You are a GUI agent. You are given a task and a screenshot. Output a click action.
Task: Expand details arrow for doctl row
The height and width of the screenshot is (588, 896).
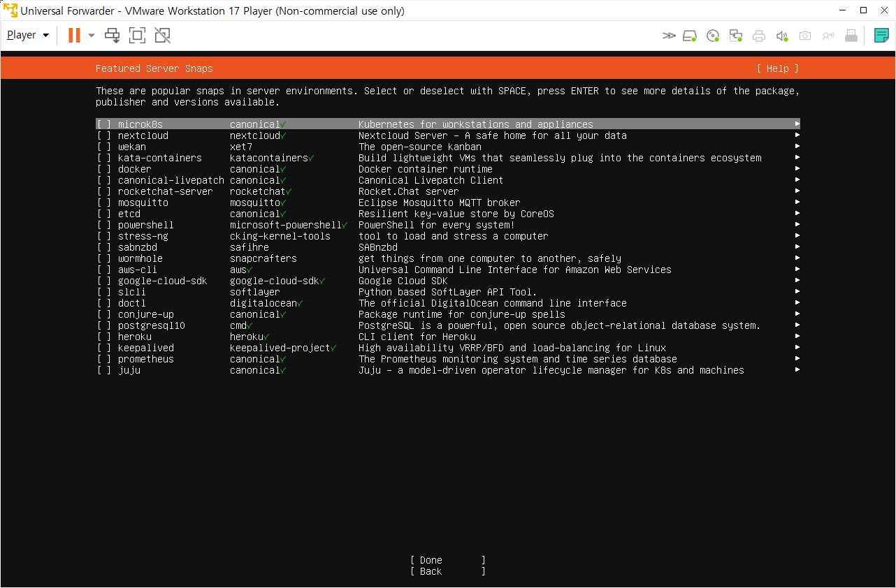click(797, 303)
